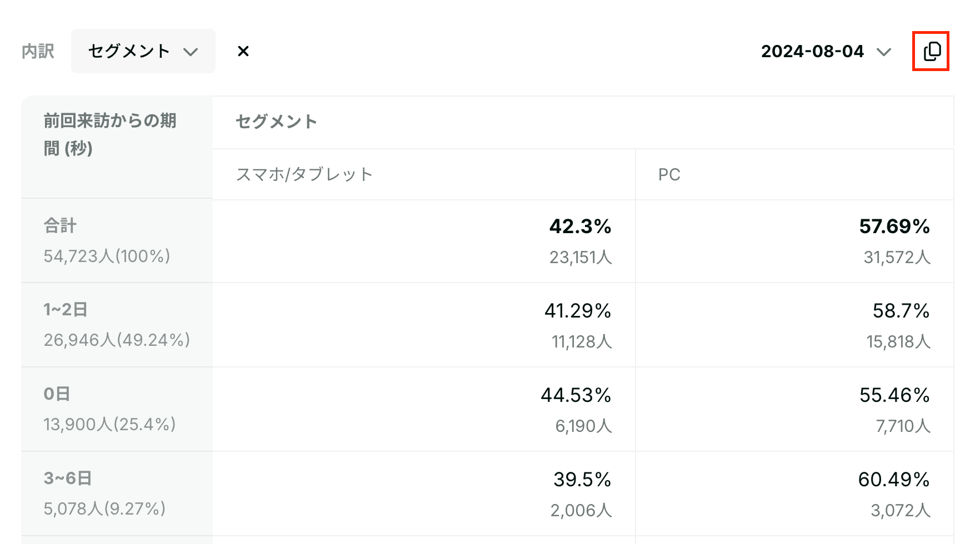Select the スマホ/タブレット column header
Viewport: 980px width, 544px height.
tap(304, 174)
